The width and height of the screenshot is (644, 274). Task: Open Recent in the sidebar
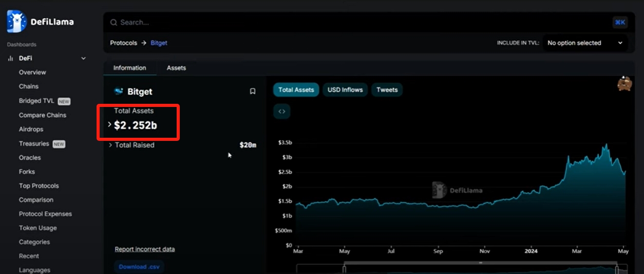pyautogui.click(x=29, y=256)
